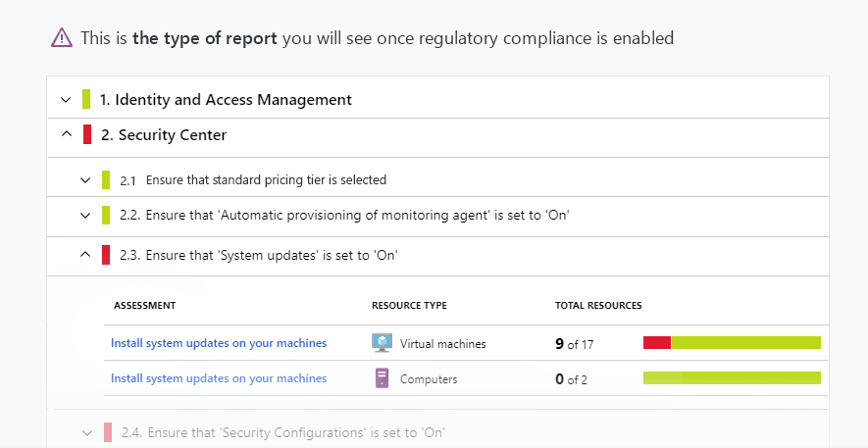Image resolution: width=868 pixels, height=448 pixels.
Task: Click green status marker for control 2.1
Action: (x=106, y=180)
